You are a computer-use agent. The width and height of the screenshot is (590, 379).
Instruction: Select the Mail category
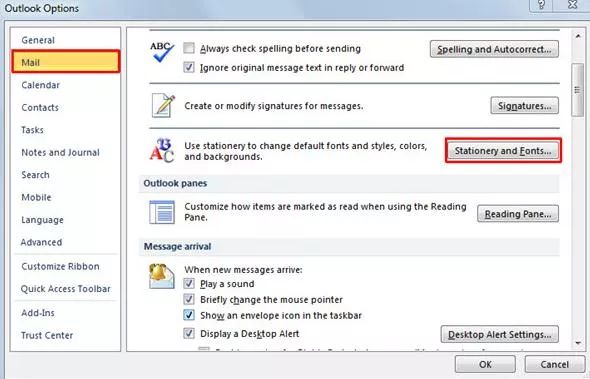tap(66, 62)
